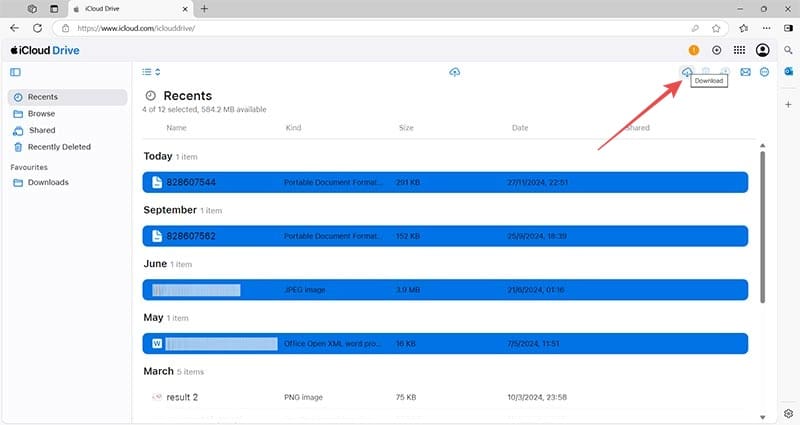Open Downloads under Favourites
This screenshot has width=800, height=425.
[x=48, y=182]
